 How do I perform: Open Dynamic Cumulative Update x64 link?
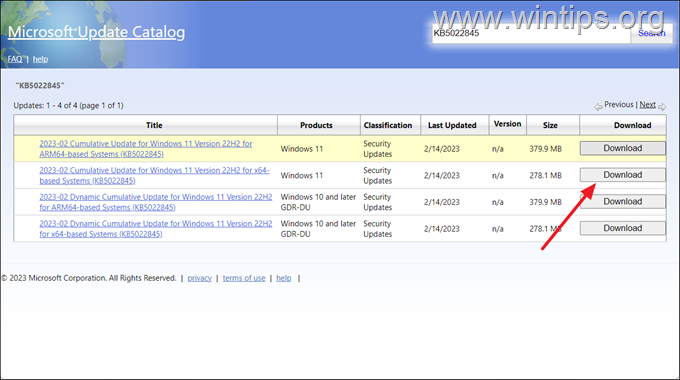coord(156,229)
